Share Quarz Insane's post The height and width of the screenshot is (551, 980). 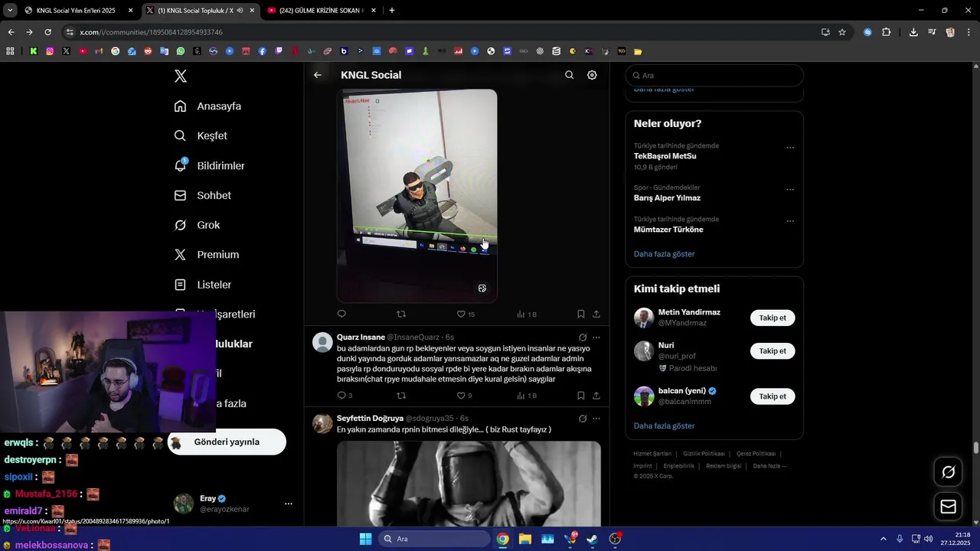click(596, 396)
